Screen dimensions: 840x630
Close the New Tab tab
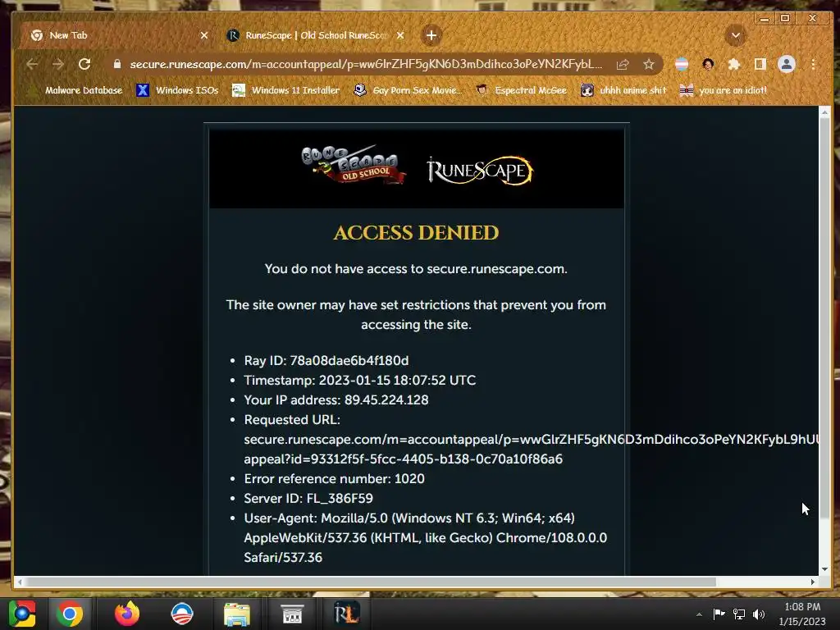click(204, 35)
